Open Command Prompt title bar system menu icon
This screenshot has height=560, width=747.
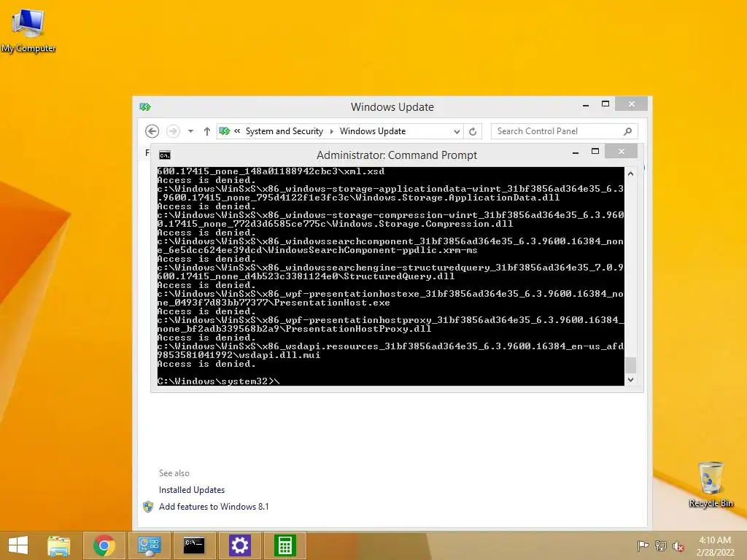165,155
